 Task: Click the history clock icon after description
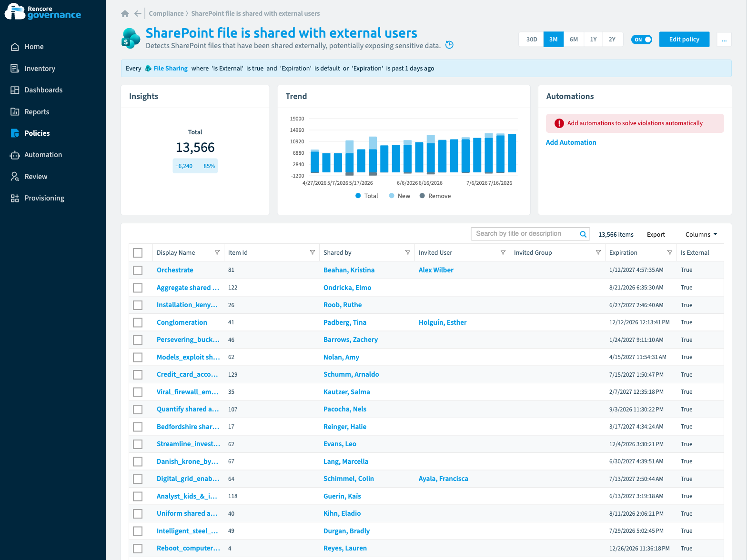[x=449, y=45]
